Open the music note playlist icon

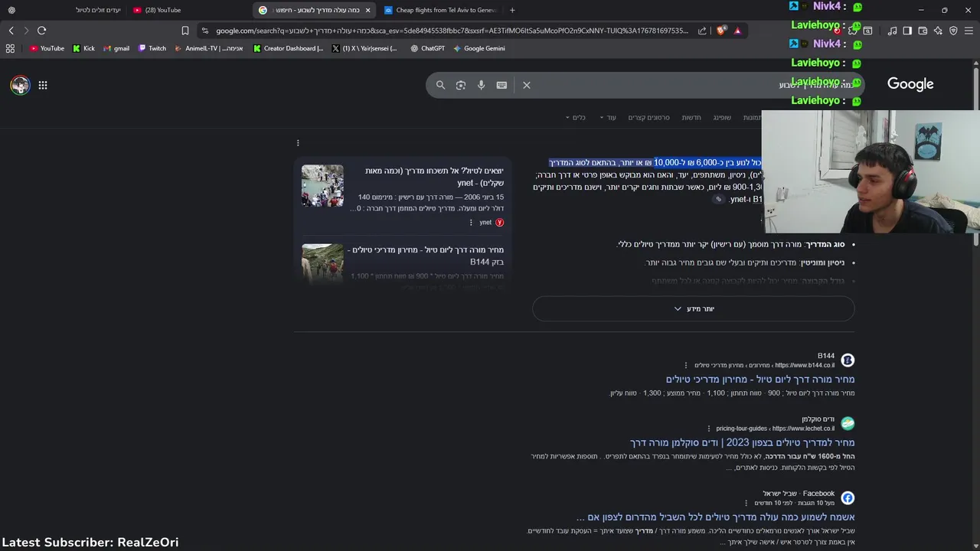(892, 31)
